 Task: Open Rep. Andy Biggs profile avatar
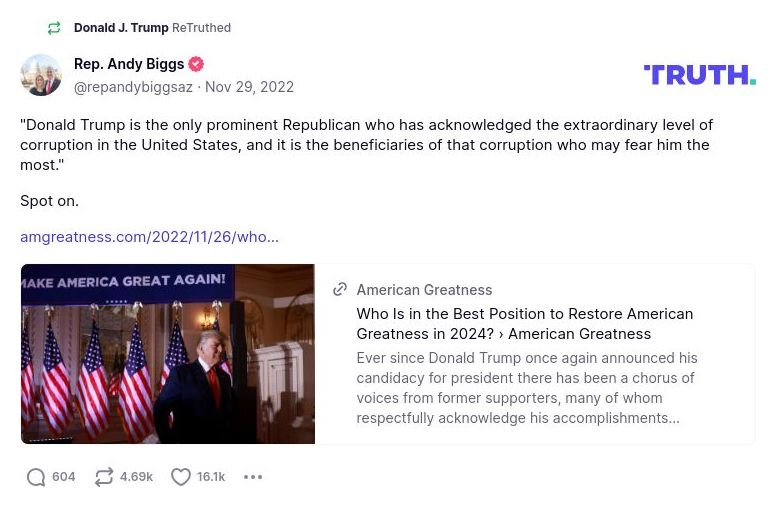41,75
